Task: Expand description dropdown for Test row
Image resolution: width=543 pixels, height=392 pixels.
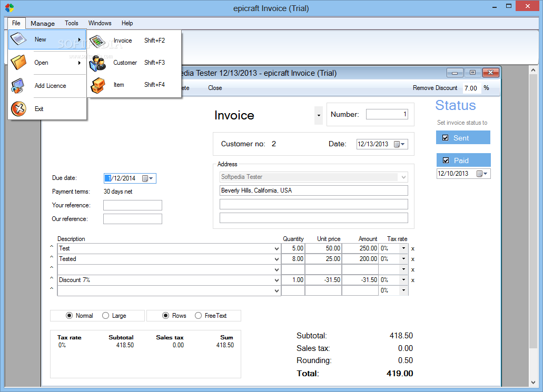Action: 277,249
